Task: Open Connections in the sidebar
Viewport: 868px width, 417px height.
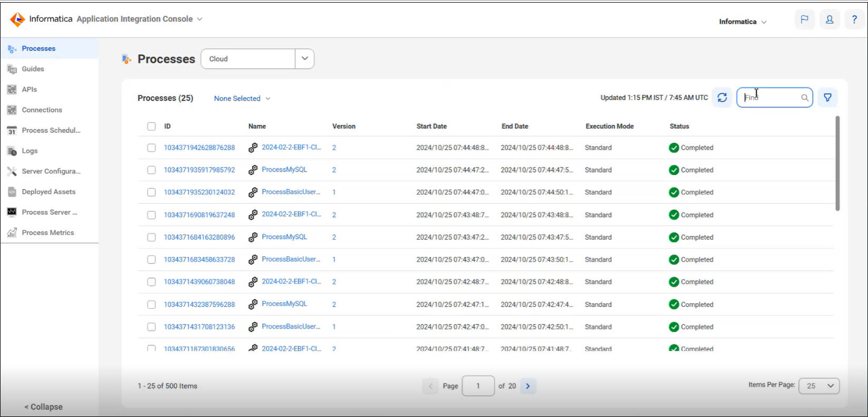Action: (42, 110)
